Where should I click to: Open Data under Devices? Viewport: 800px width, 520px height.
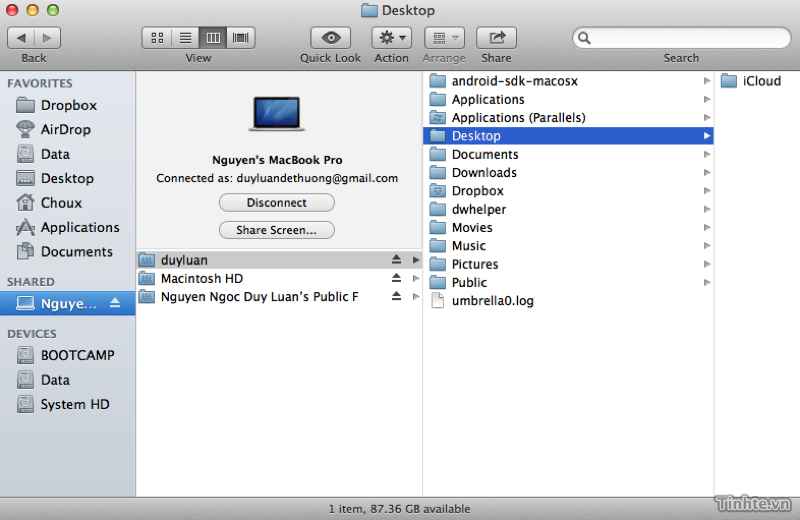67,380
